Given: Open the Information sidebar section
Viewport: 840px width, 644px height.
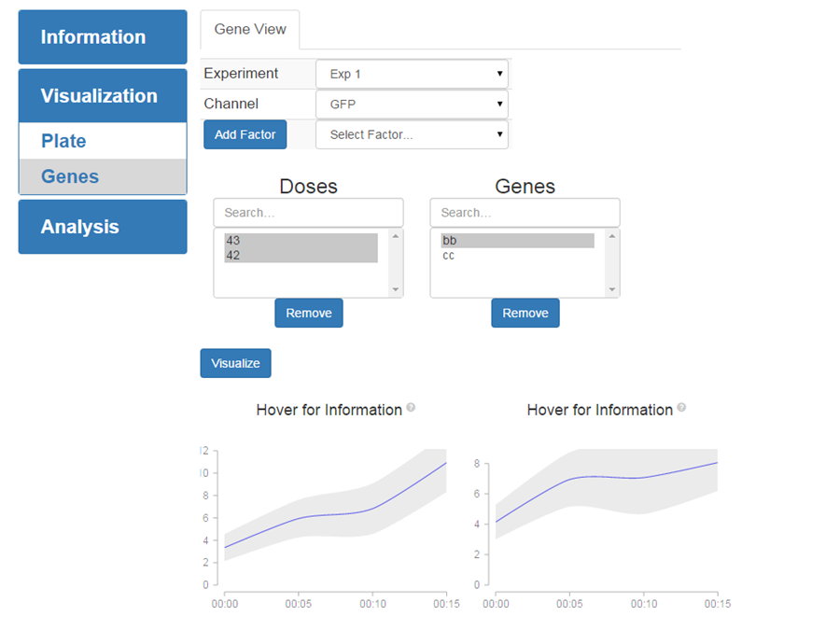Looking at the screenshot, I should click(x=103, y=37).
